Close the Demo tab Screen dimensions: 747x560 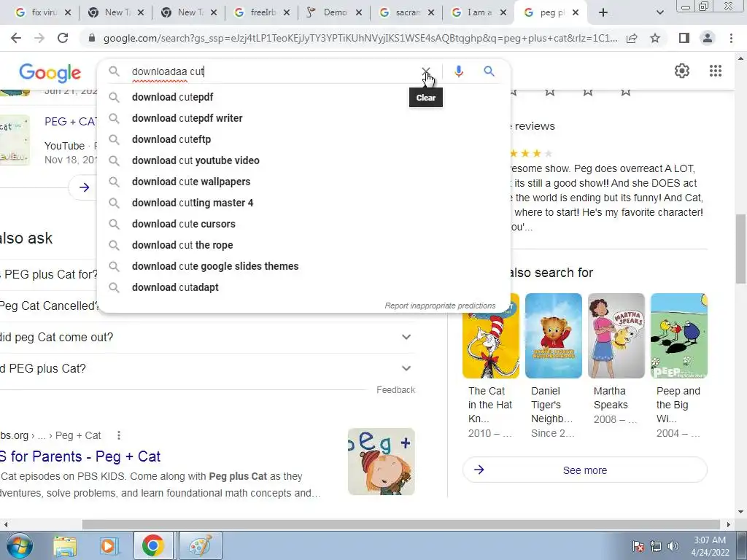tap(359, 13)
